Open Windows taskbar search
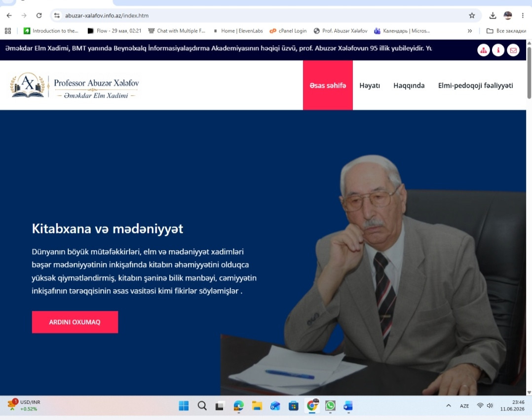This screenshot has height=420, width=532. coord(202,405)
